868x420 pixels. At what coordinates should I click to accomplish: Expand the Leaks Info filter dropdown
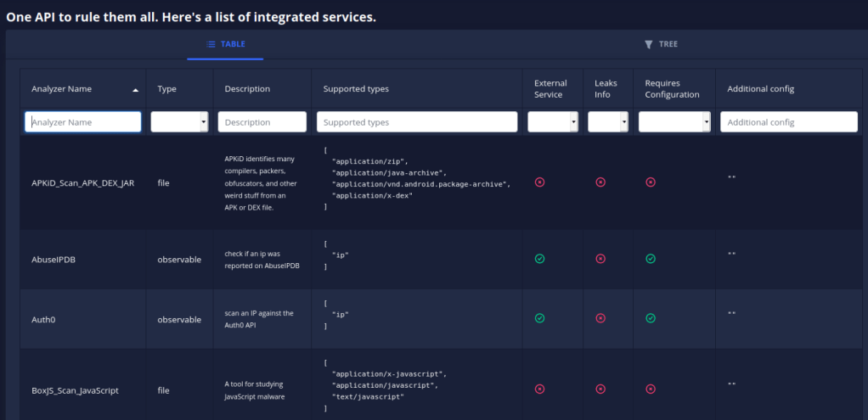pyautogui.click(x=608, y=122)
